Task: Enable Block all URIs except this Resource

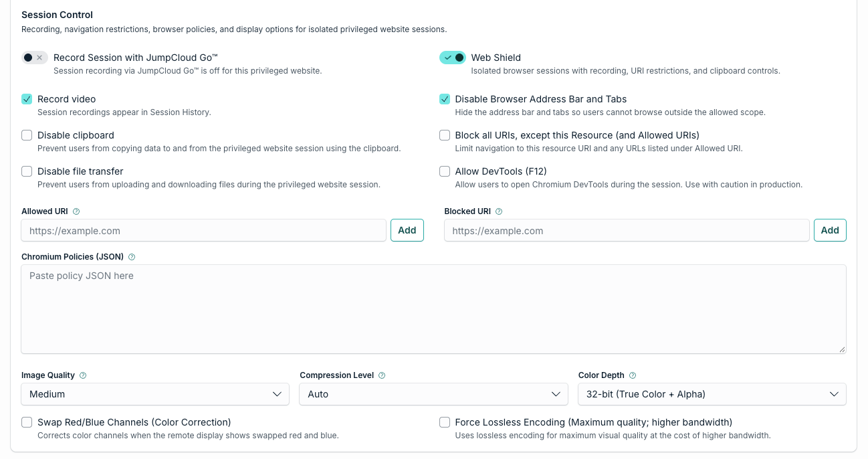Action: pyautogui.click(x=445, y=135)
